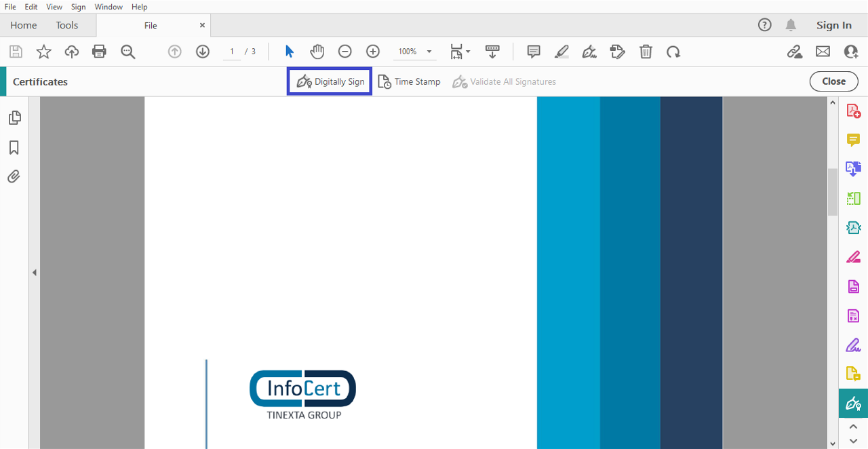Open the Add comment sticky note tool
This screenshot has width=868, height=449.
pos(534,52)
